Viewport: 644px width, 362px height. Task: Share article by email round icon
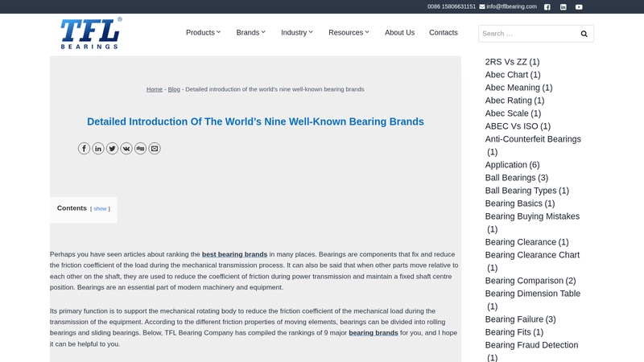tap(155, 148)
